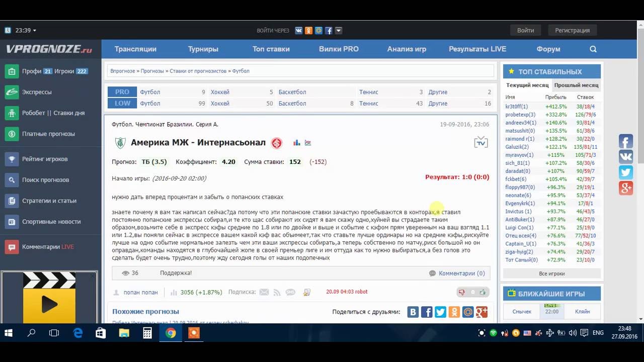Click the Поддержка! support link
Image resolution: width=644 pixels, height=362 pixels.
click(176, 273)
